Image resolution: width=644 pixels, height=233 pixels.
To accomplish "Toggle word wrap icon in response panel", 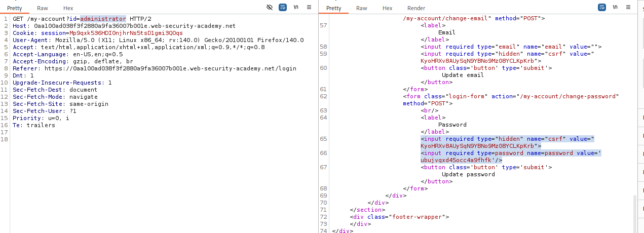I will point(602,8).
